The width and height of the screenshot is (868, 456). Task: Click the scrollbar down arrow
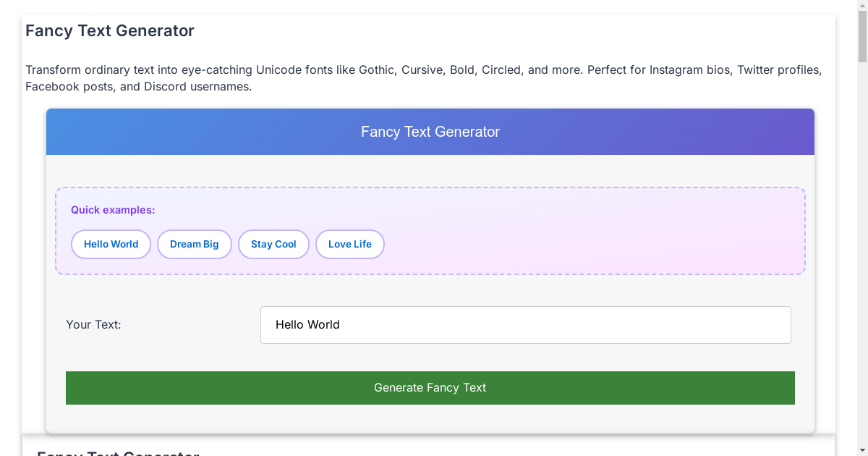(862, 449)
